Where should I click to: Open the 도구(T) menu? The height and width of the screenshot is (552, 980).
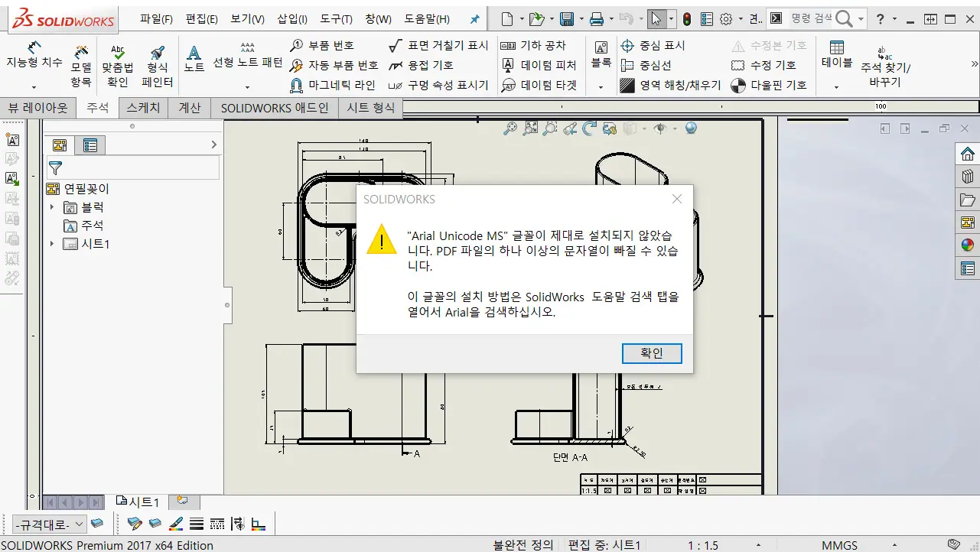(337, 19)
